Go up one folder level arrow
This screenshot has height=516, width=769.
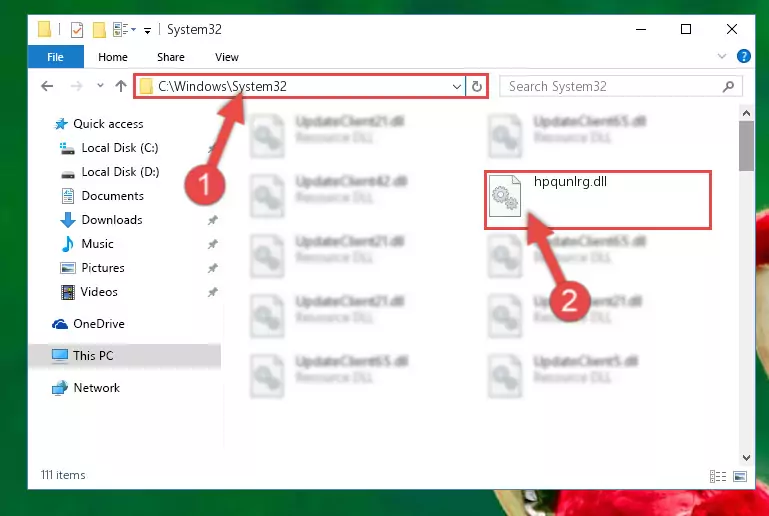(121, 86)
